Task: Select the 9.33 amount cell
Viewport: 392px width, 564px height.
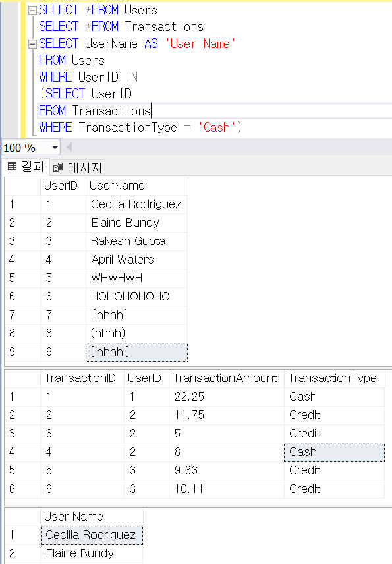Action: 227,470
